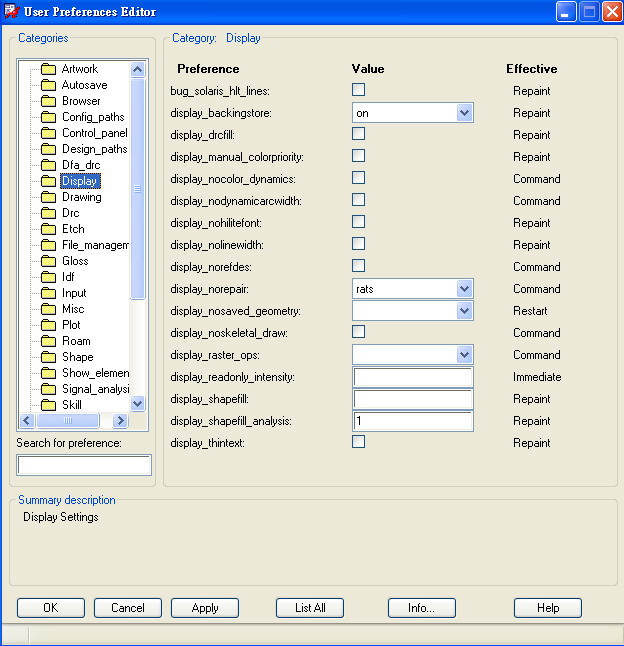The height and width of the screenshot is (646, 624).
Task: Click display_shapefill_analysis field containing 1
Action: pos(413,421)
